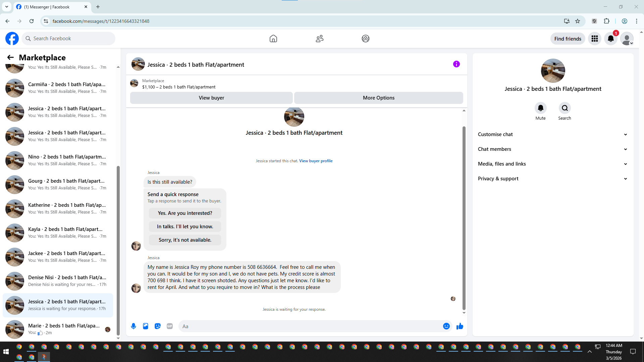The width and height of the screenshot is (644, 362).
Task: Click the browser back arrow
Action: click(7, 21)
